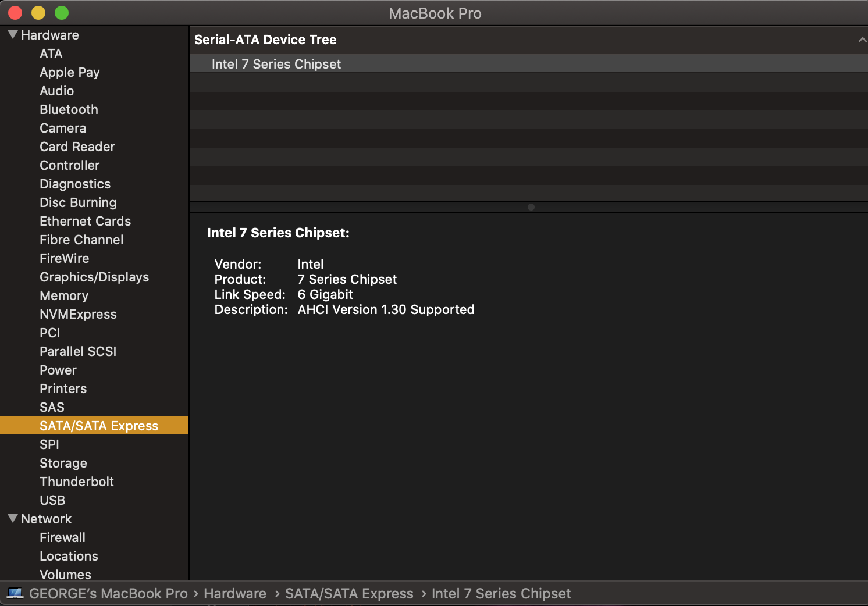Open the Parallel SCSI category
868x606 pixels.
(x=78, y=351)
